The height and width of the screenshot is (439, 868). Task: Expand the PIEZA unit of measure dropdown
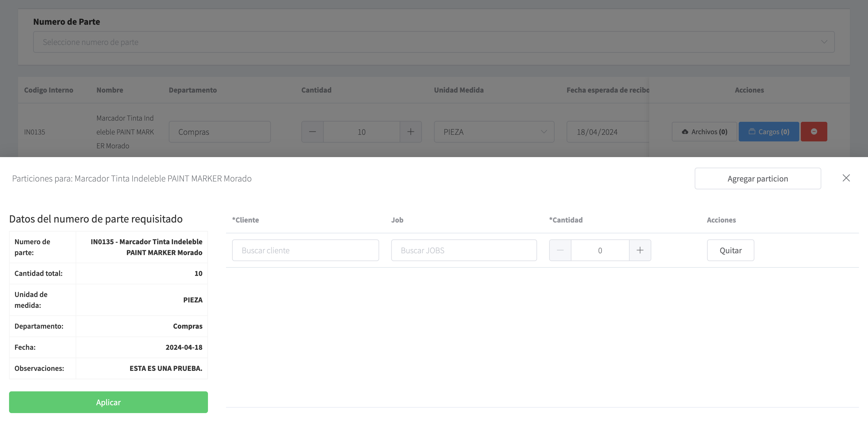(494, 132)
